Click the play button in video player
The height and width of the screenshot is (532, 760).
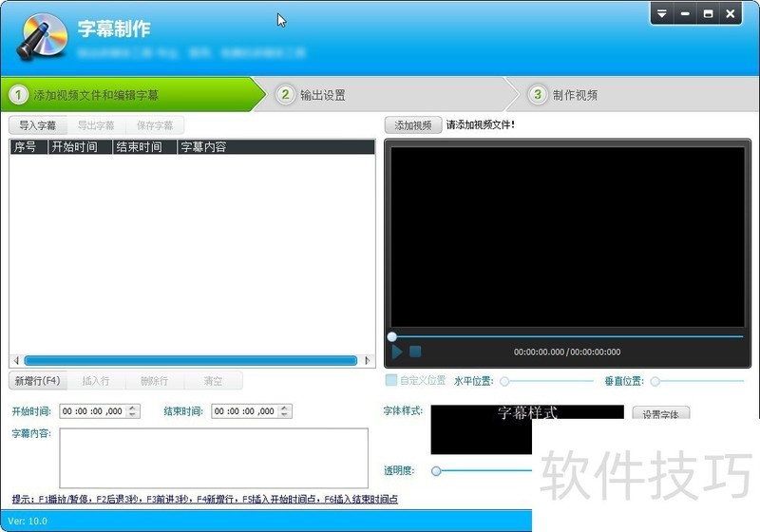pos(397,351)
